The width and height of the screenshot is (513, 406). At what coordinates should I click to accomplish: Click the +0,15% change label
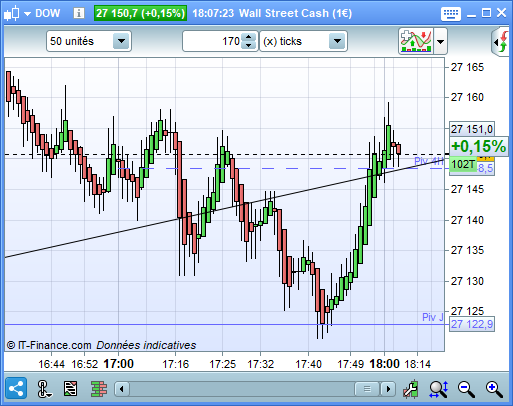coord(478,146)
